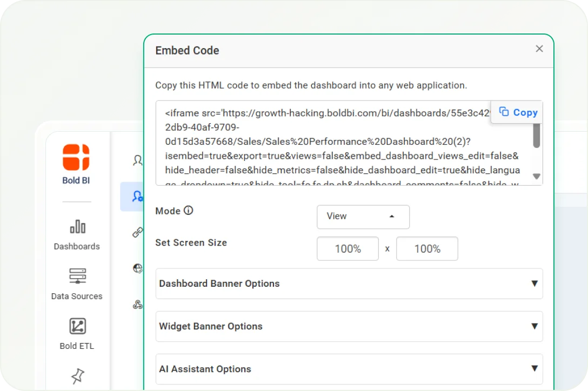
Task: Click the webhook icon in secondary sidebar
Action: [x=138, y=305]
